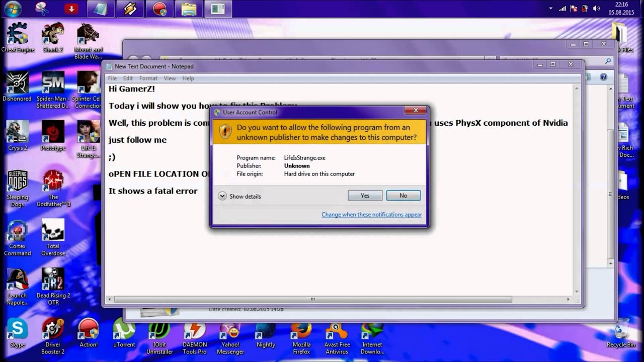
Task: Open the power battery tray icon
Action: 585,9
